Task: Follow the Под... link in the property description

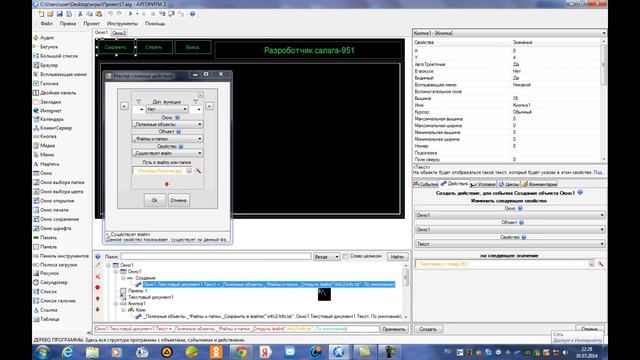Action: pos(598,172)
